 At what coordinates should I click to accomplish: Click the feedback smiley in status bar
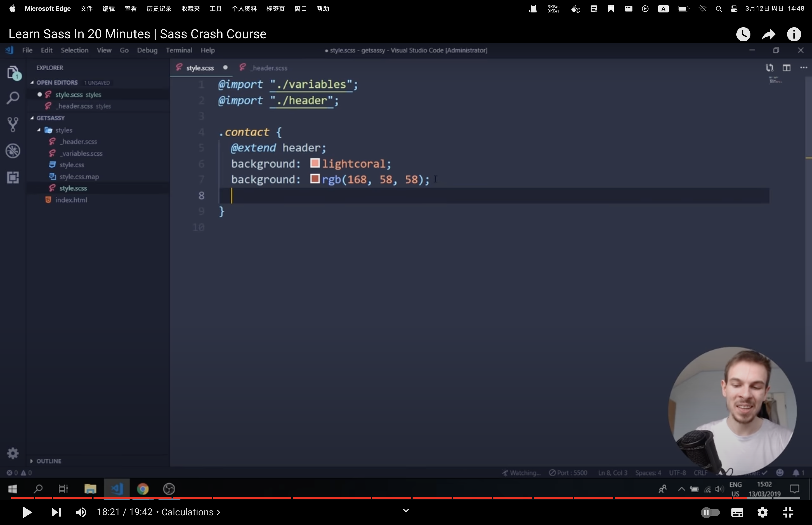780,473
